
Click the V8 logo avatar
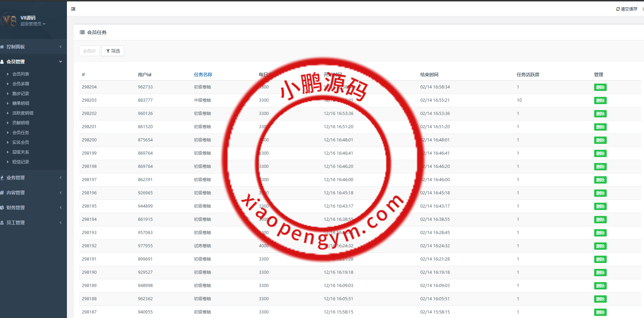[x=9, y=20]
